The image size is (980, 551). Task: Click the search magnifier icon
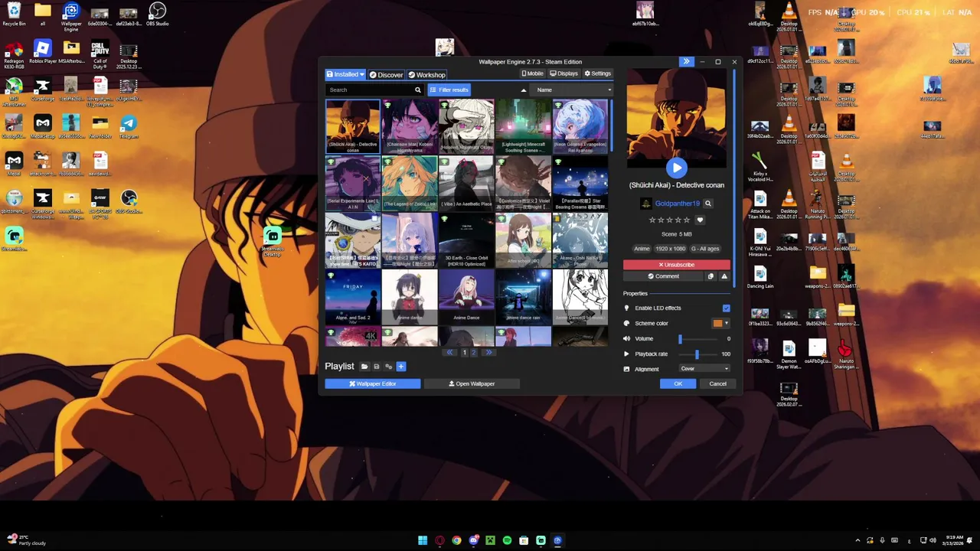point(418,90)
